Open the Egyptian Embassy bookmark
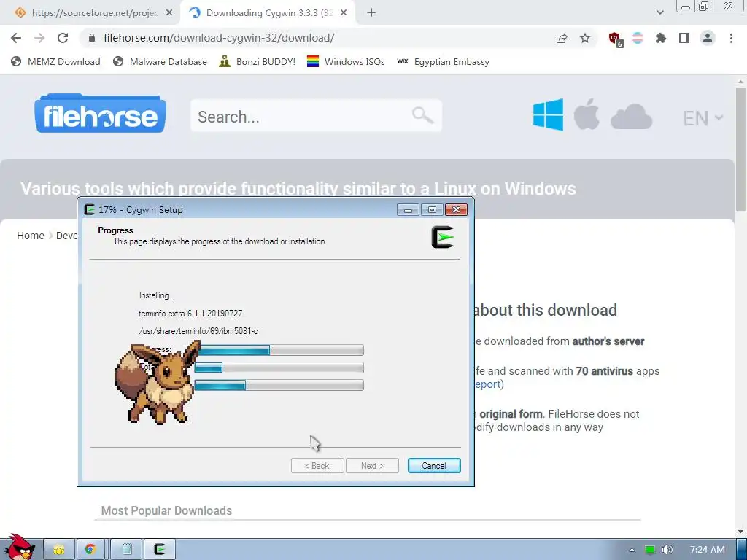747x560 pixels. tap(443, 62)
